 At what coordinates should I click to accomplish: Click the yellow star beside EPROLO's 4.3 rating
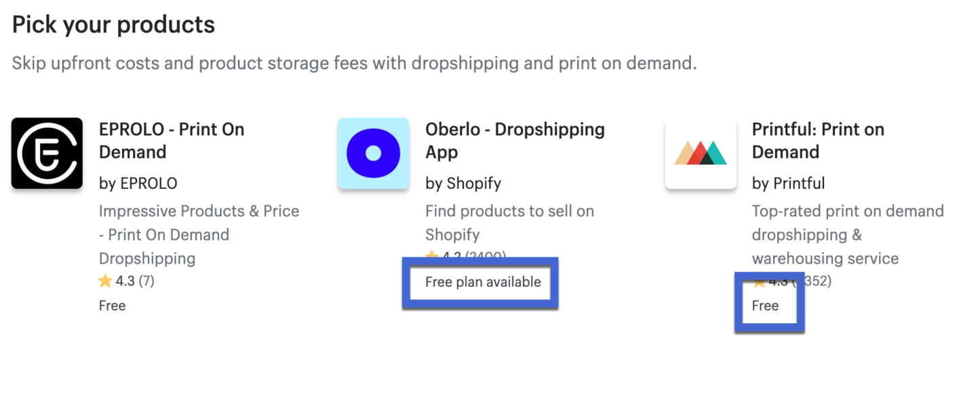[105, 280]
